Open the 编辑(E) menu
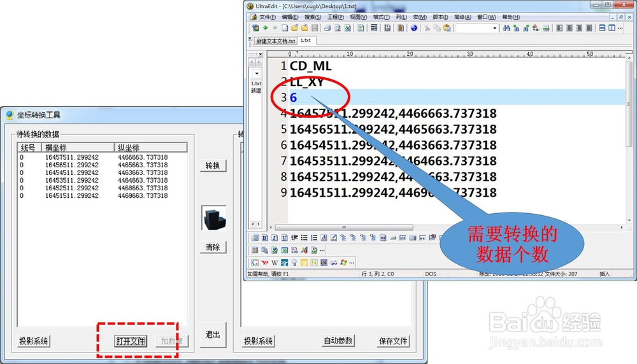Screen dimensions: 637x364 click(290, 17)
